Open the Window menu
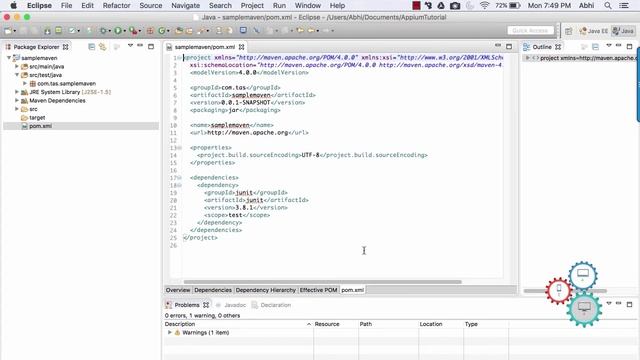Screen dimensions: 640x360 tap(308, 6)
